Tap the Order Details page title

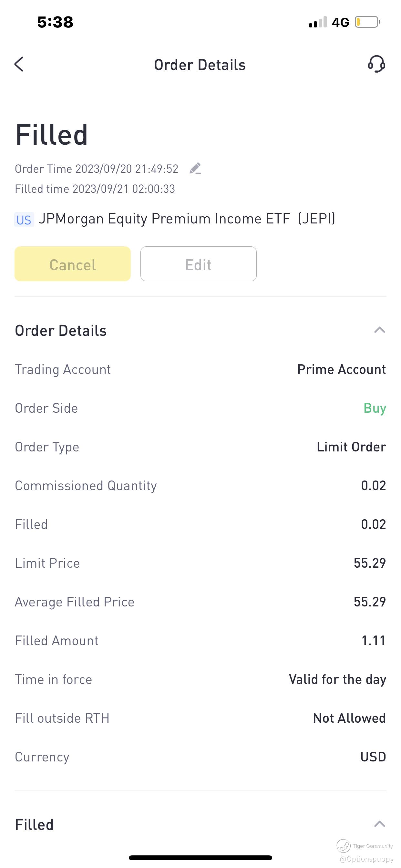point(200,65)
